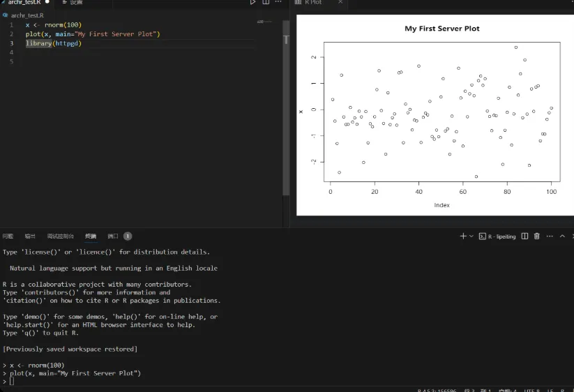Click the archr_test.R breadcrumb
This screenshot has height=392, width=574.
[27, 15]
